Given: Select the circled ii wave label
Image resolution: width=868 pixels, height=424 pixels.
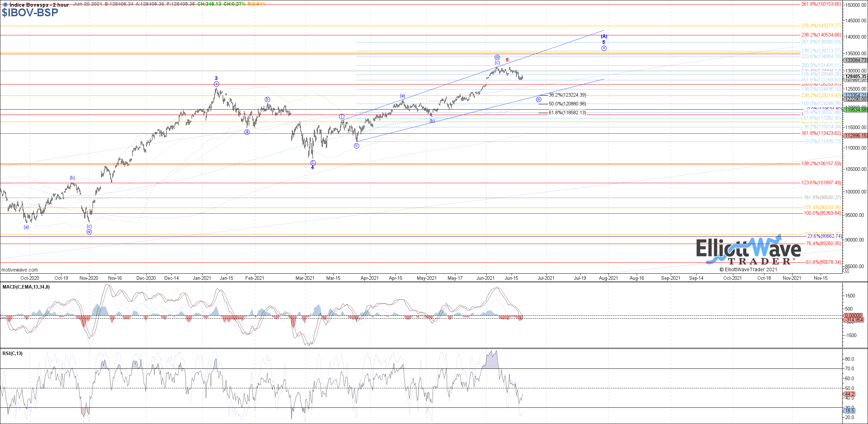Looking at the screenshot, I should [356, 146].
